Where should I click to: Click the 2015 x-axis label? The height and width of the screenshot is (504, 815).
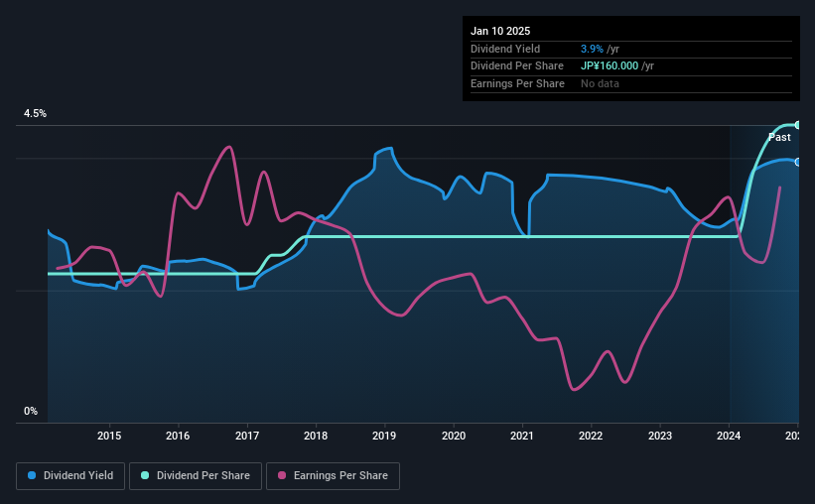[109, 436]
